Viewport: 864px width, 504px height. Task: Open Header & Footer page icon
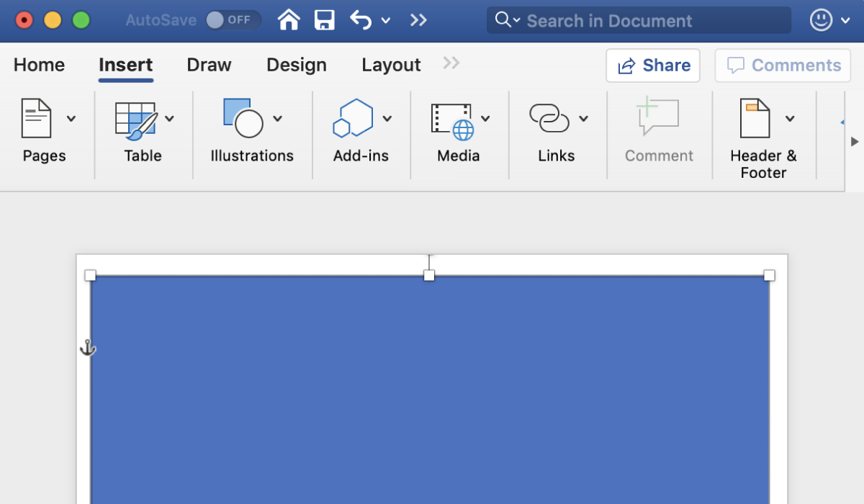[x=755, y=119]
